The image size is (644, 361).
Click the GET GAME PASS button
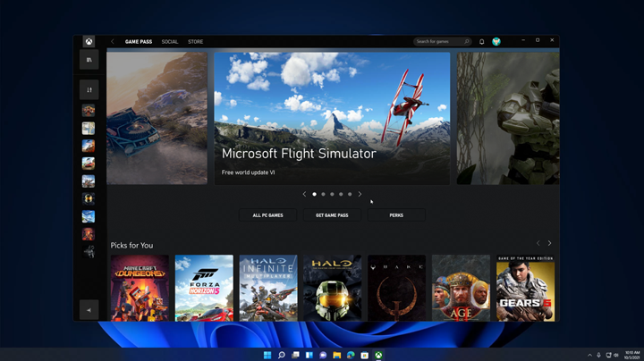tap(332, 215)
